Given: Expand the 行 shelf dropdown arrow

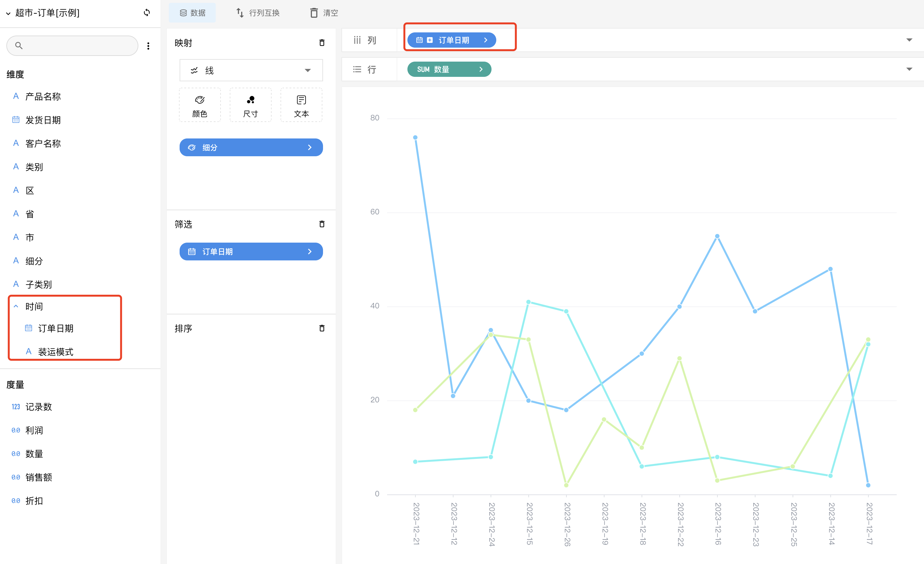Looking at the screenshot, I should (x=909, y=70).
